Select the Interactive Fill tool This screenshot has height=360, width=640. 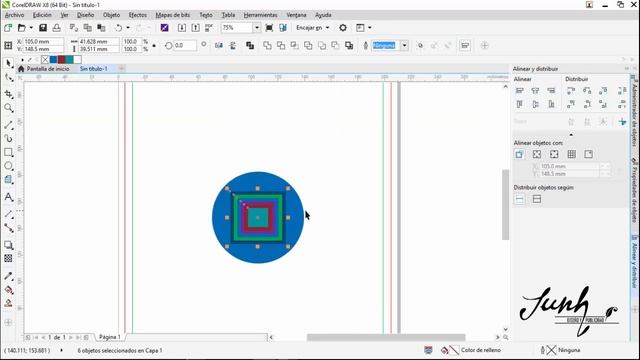point(9,290)
